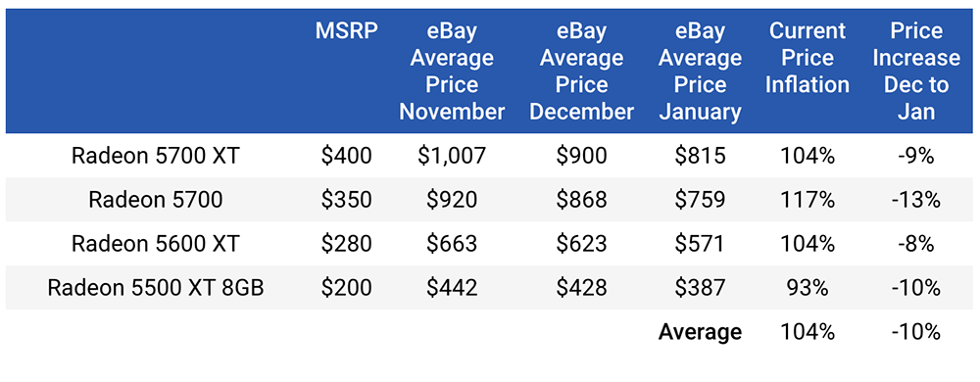Select the 93% inflation cell
The image size is (980, 382).
point(807,288)
